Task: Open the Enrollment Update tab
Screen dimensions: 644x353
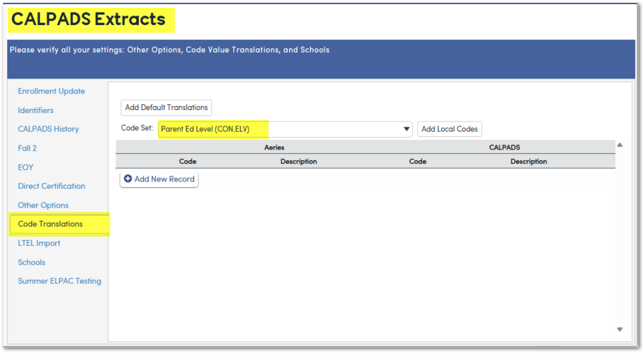Action: [x=51, y=91]
